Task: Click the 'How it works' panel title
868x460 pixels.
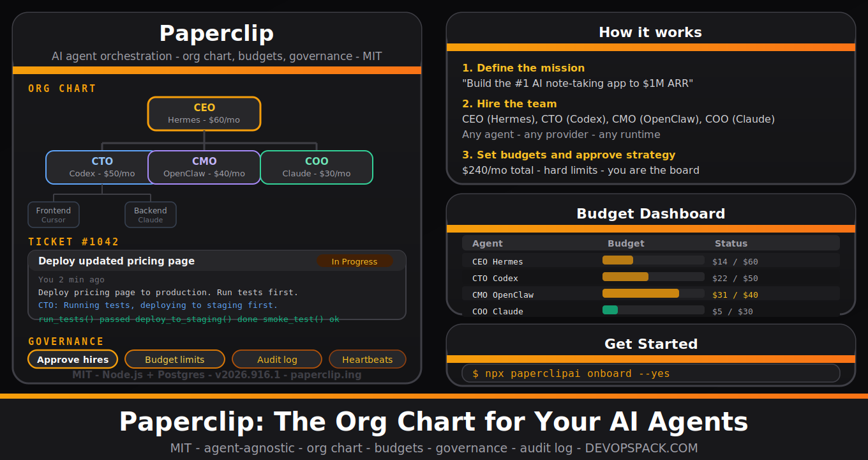Action: click(650, 32)
